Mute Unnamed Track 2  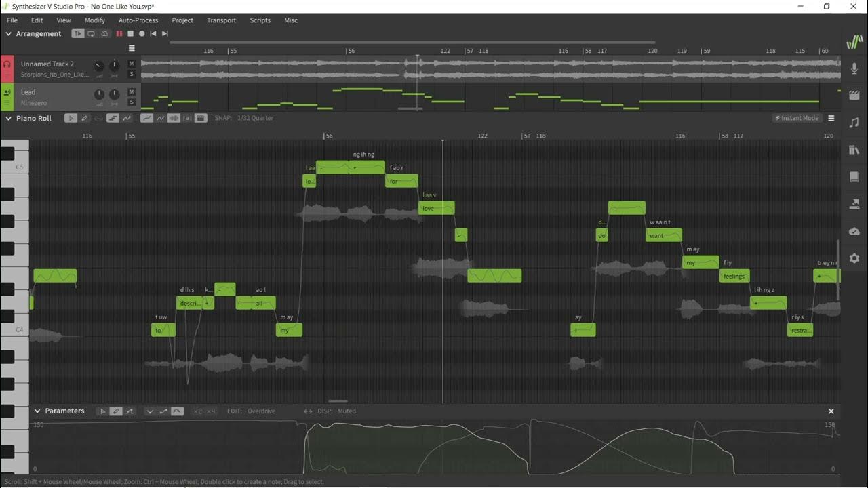132,64
